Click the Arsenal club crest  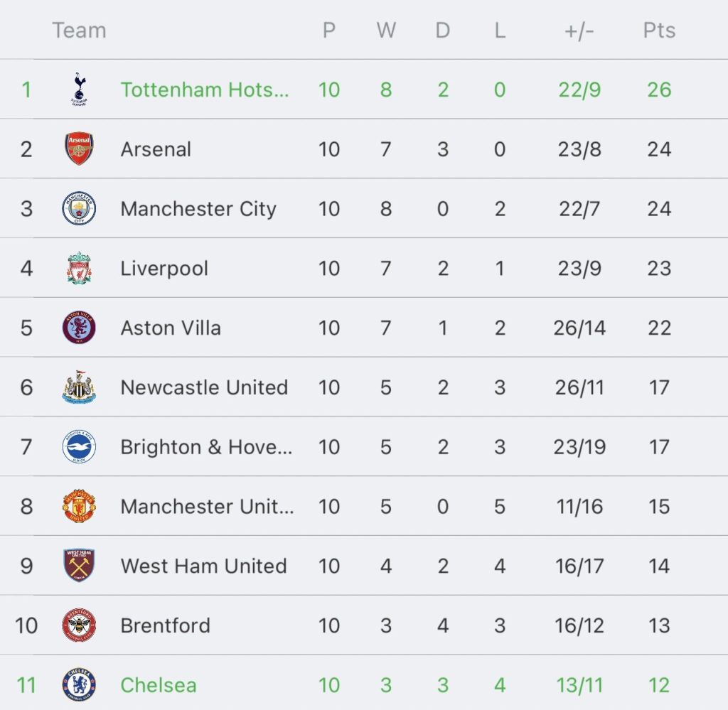[79, 149]
